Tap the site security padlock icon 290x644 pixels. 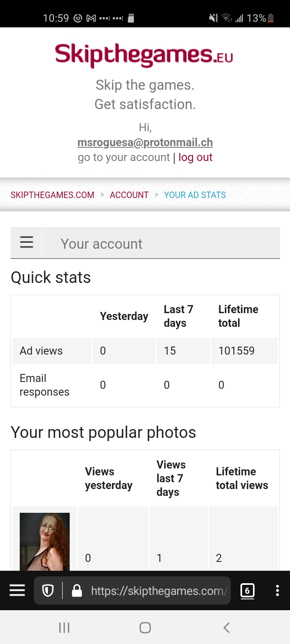click(x=77, y=590)
